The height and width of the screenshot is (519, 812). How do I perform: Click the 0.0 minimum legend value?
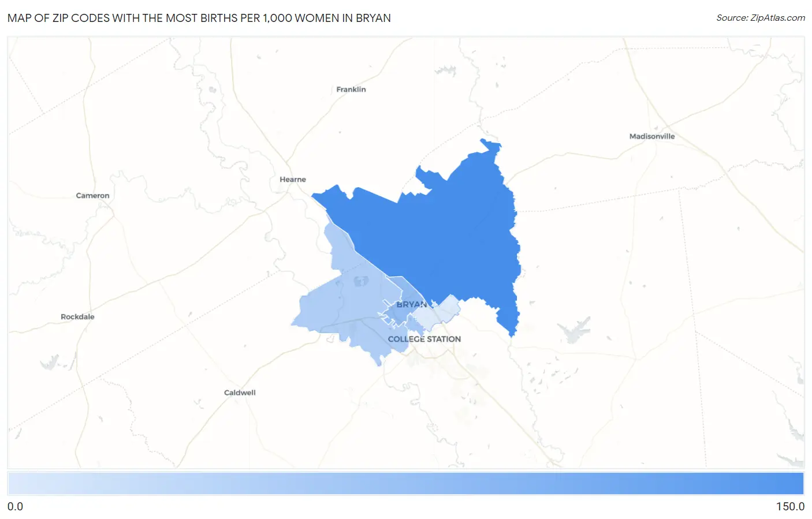16,506
